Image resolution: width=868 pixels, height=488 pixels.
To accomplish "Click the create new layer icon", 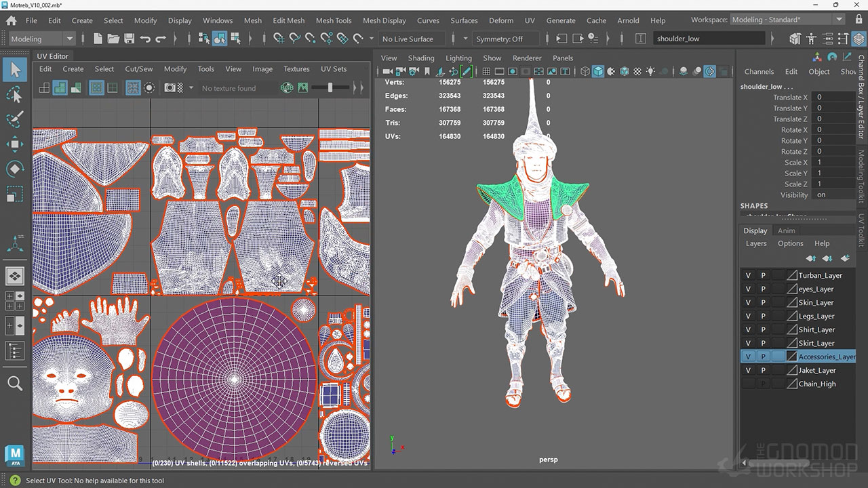I will pos(845,258).
